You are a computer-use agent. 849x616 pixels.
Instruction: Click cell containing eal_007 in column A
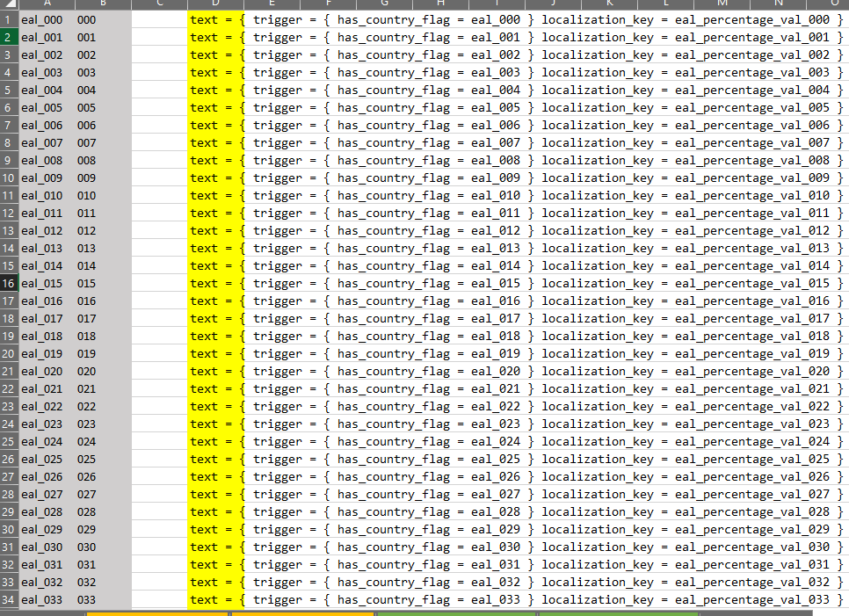pos(47,143)
